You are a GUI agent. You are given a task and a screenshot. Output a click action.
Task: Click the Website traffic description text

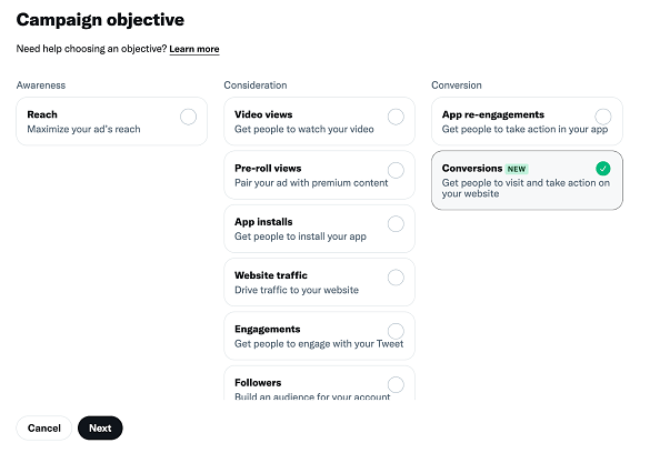click(296, 290)
